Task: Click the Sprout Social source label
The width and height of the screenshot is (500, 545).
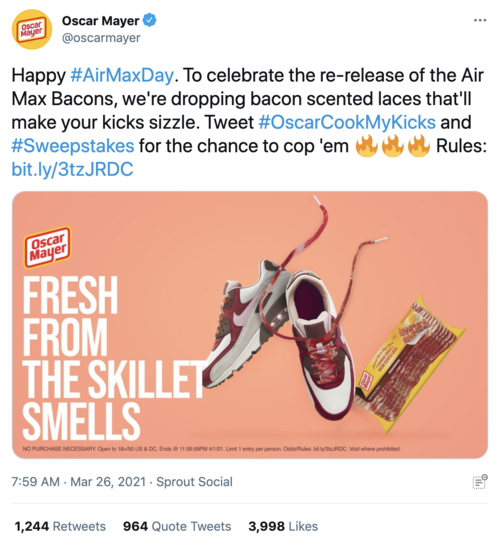Action: tap(194, 482)
